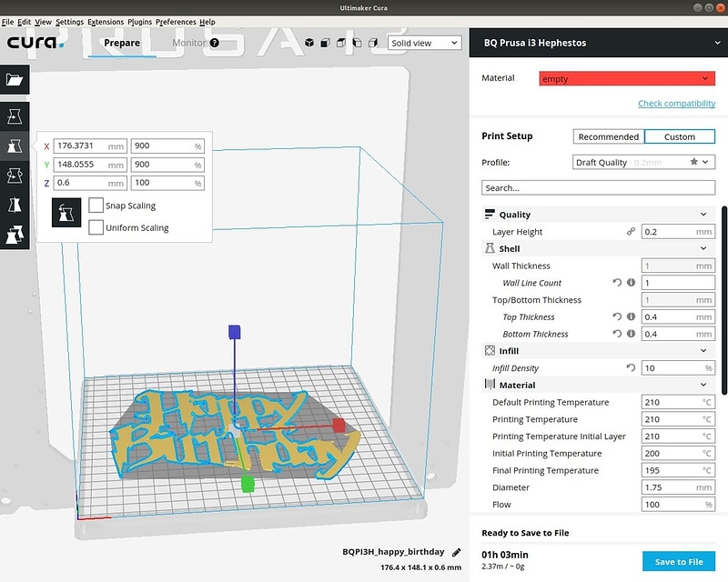The height and width of the screenshot is (582, 728).
Task: Select the Mirror tool in left toolbar
Action: (x=15, y=205)
